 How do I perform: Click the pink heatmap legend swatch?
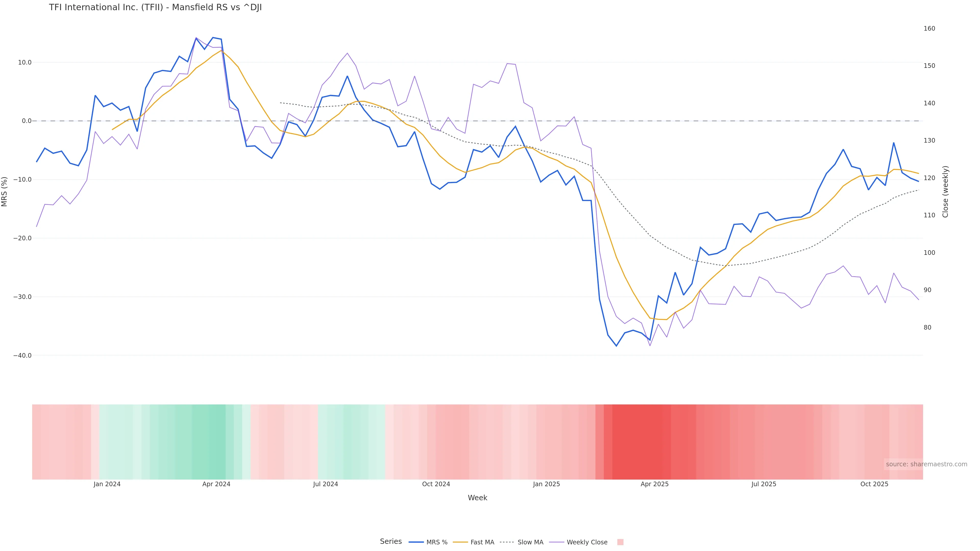pyautogui.click(x=620, y=542)
